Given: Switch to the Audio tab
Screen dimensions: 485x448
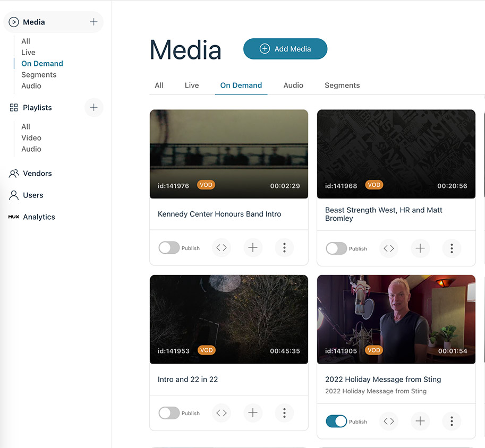Looking at the screenshot, I should pos(293,85).
